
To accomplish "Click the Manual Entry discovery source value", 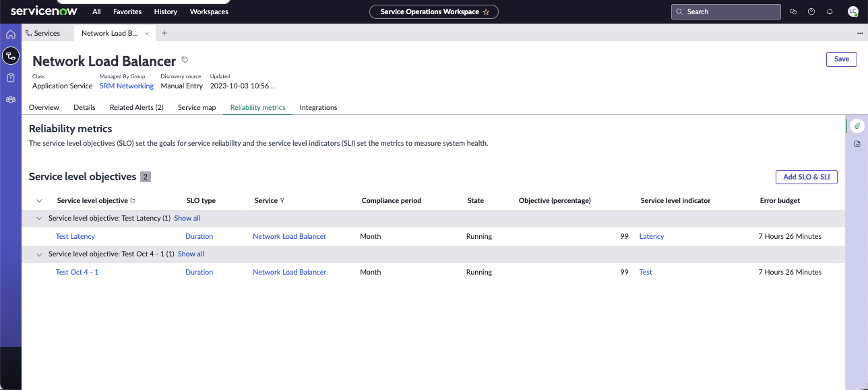I will [x=182, y=86].
